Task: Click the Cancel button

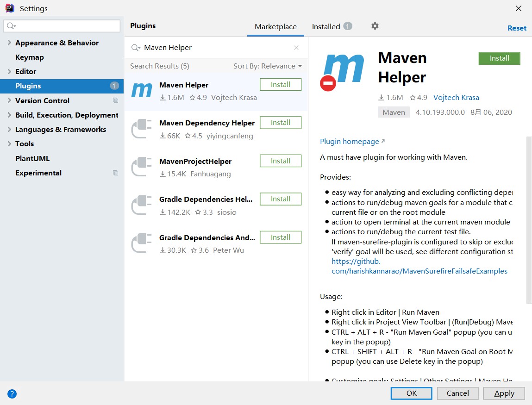Action: (x=457, y=393)
